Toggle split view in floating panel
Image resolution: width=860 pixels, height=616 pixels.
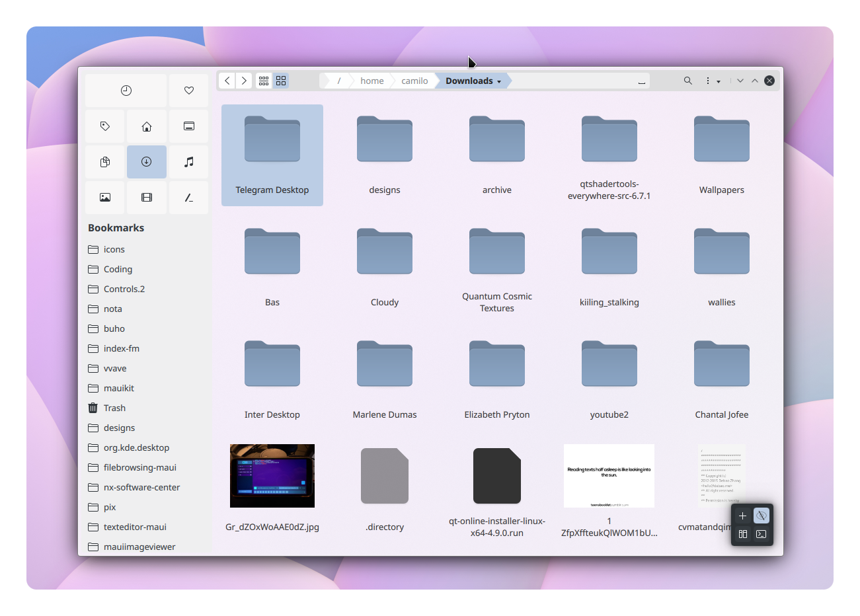click(x=743, y=534)
